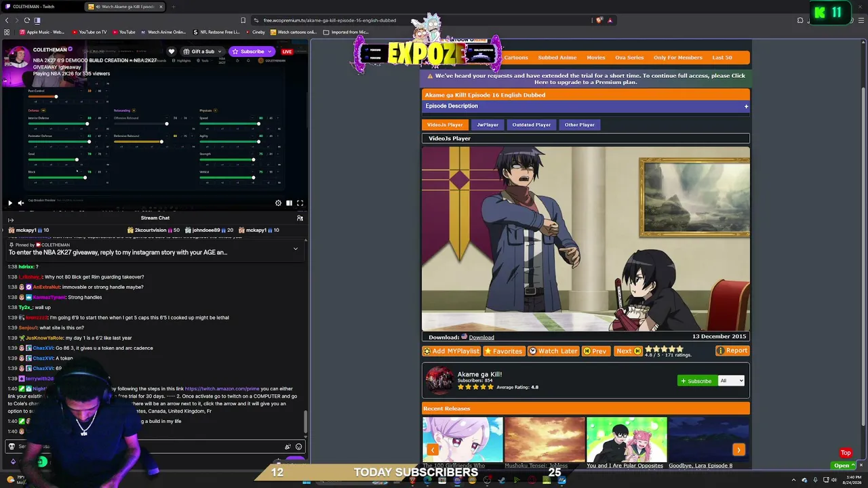Switch to the COLETHEMAN - Twitch tab
The height and width of the screenshot is (488, 868).
tap(42, 7)
